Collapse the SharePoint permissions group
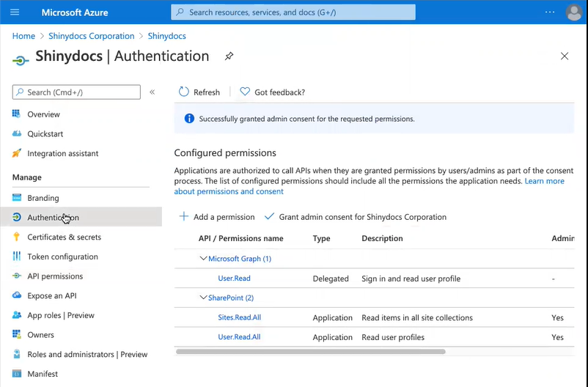The image size is (588, 387). coord(203,298)
